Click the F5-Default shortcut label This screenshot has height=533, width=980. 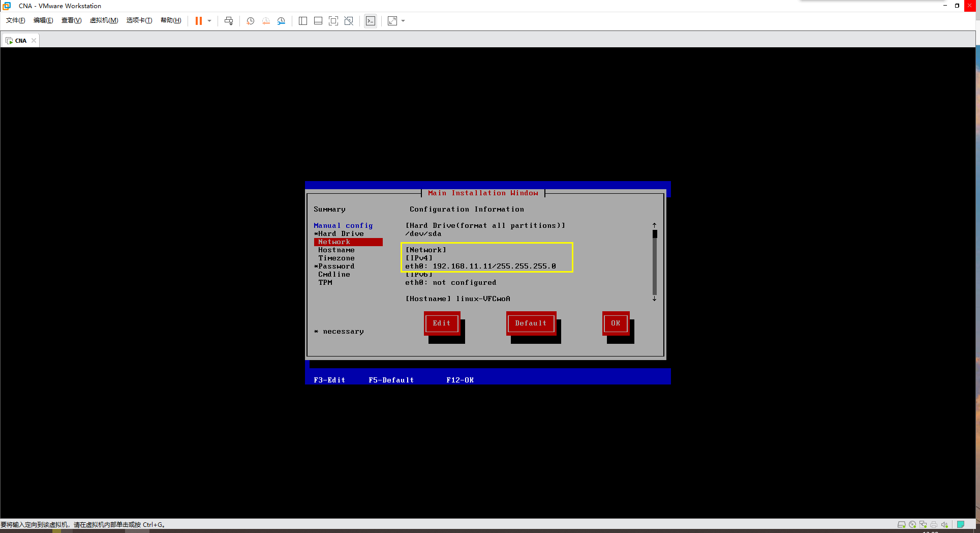[391, 380]
